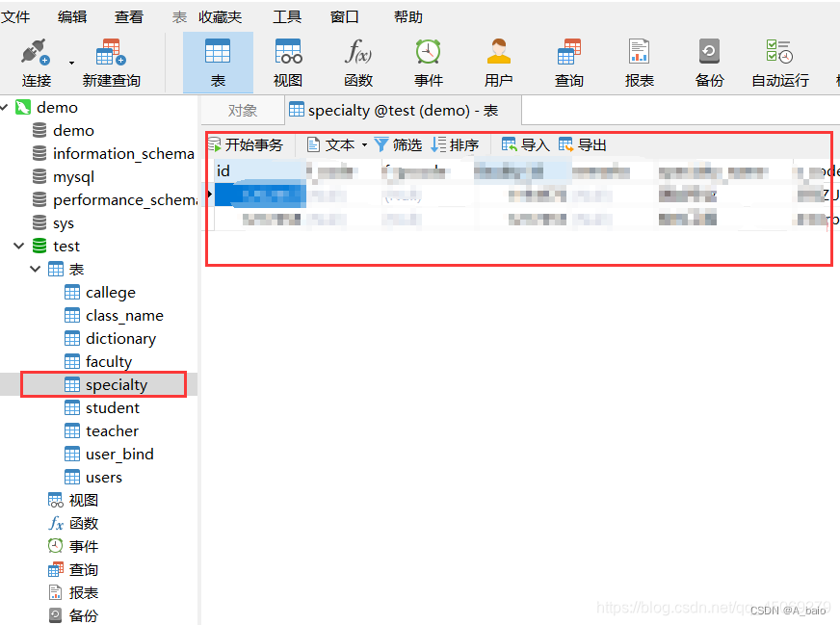
Task: Open the Report toolbar icon
Action: (639, 52)
